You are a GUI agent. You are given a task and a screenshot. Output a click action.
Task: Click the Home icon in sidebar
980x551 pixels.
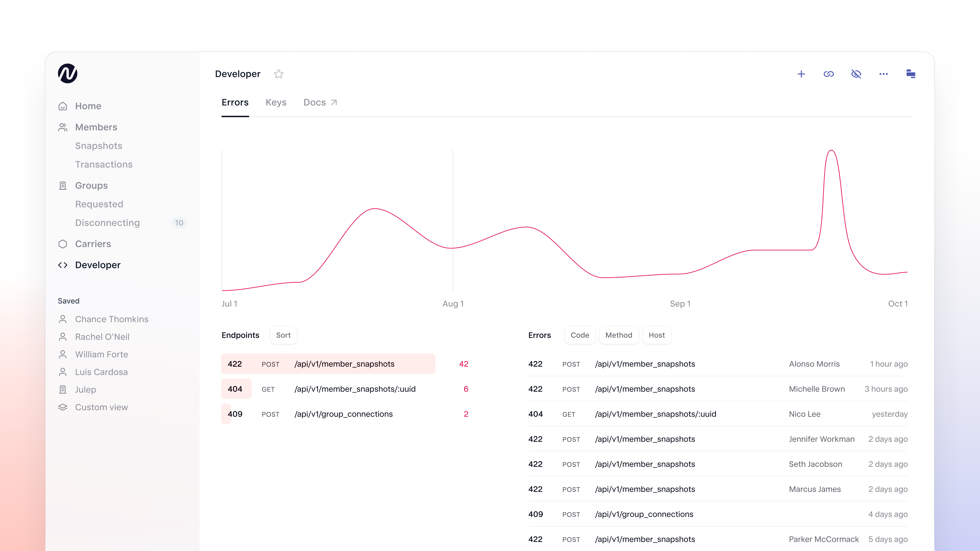(63, 106)
